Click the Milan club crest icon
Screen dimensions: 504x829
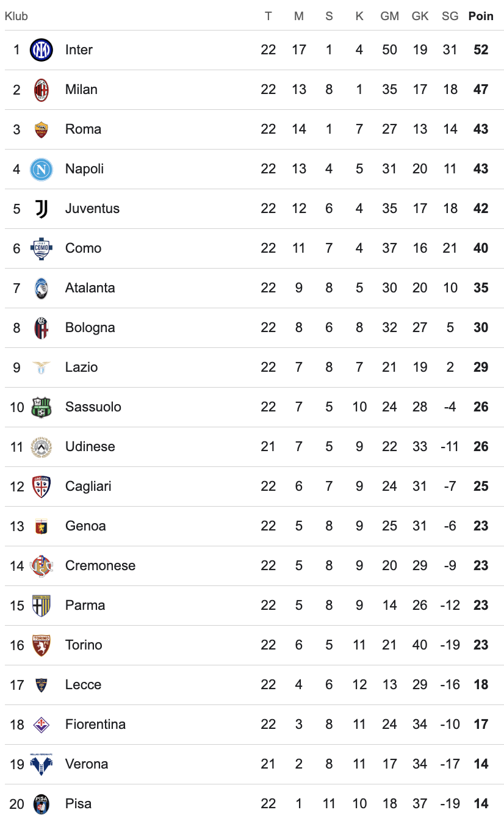pos(41,90)
